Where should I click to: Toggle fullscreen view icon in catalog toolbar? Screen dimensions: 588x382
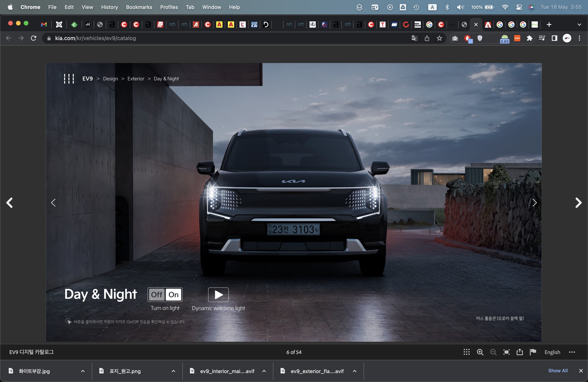507,352
